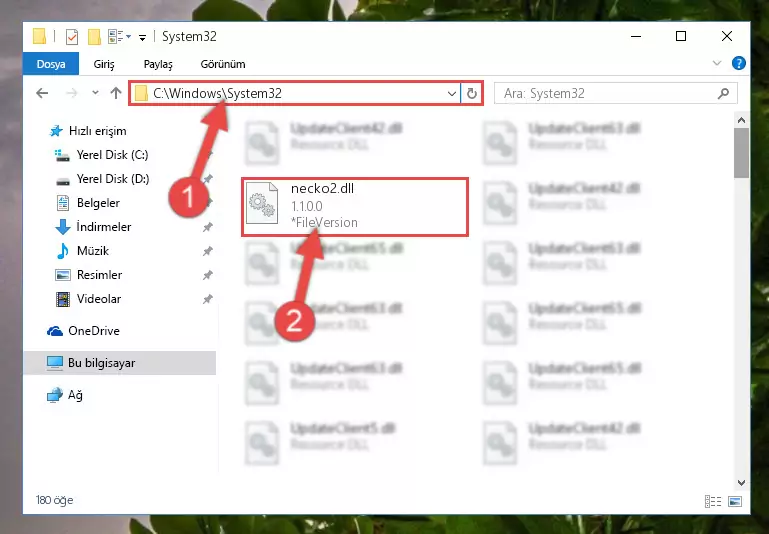
Task: Click the vertical scrollbar thumb
Action: [x=741, y=153]
